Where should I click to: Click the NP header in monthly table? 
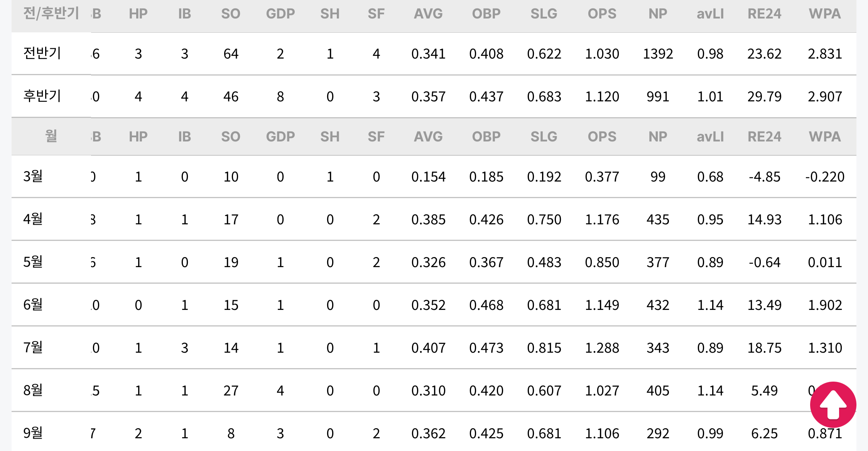pos(658,137)
